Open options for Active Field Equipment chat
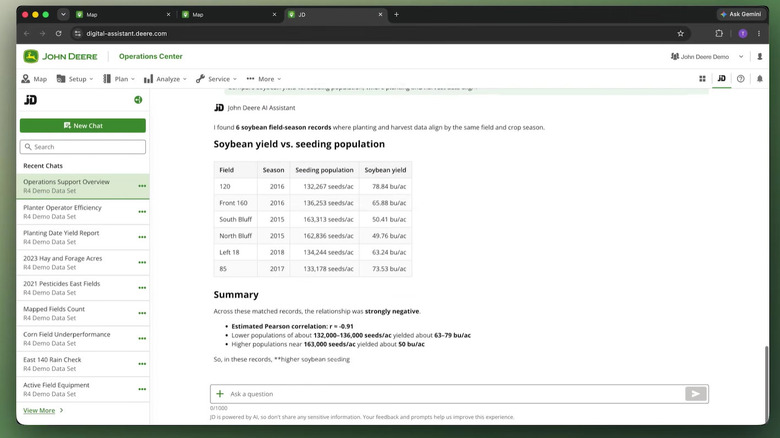Image resolution: width=780 pixels, height=438 pixels. tap(142, 389)
